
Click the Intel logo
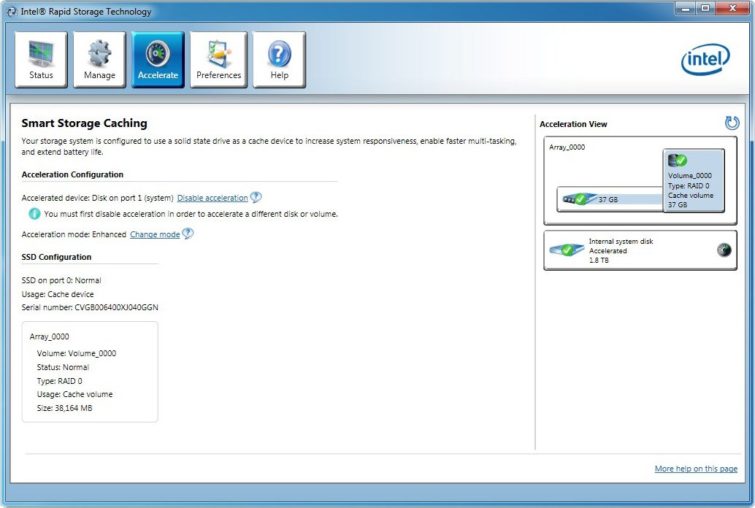click(705, 60)
